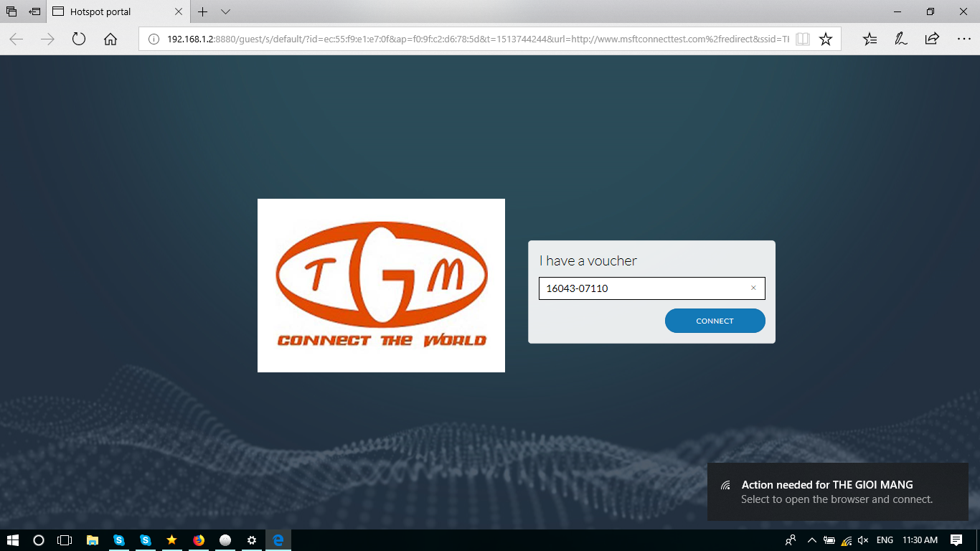The width and height of the screenshot is (980, 551).
Task: Open the Settings and more ellipsis menu
Action: pyautogui.click(x=963, y=39)
